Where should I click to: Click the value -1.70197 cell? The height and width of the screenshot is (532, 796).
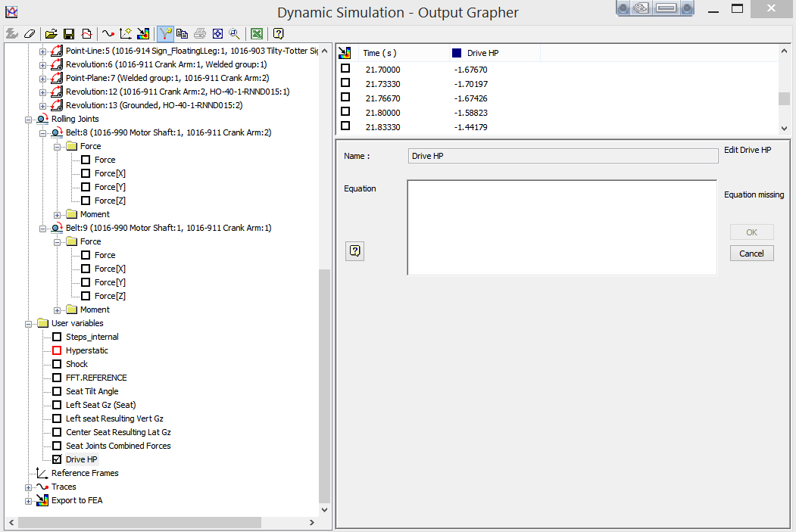click(x=470, y=84)
